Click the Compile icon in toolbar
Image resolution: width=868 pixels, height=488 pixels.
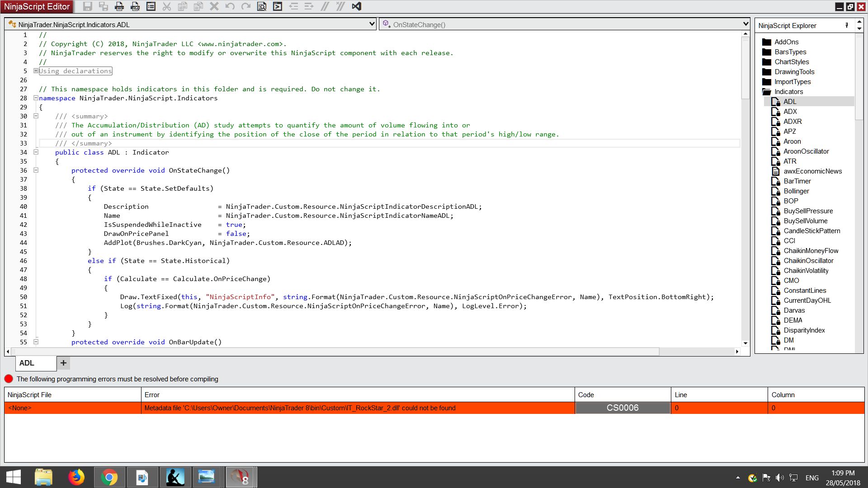[278, 6]
